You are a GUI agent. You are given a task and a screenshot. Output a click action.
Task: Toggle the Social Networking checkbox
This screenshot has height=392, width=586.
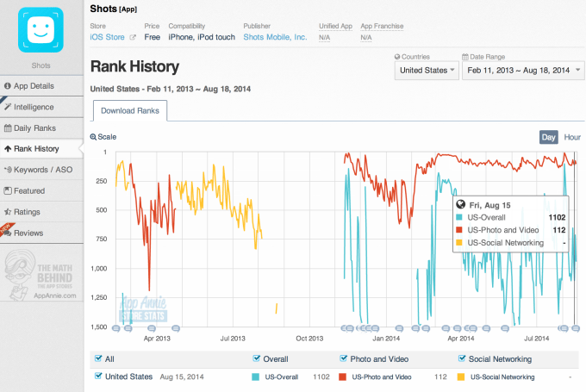coord(462,358)
